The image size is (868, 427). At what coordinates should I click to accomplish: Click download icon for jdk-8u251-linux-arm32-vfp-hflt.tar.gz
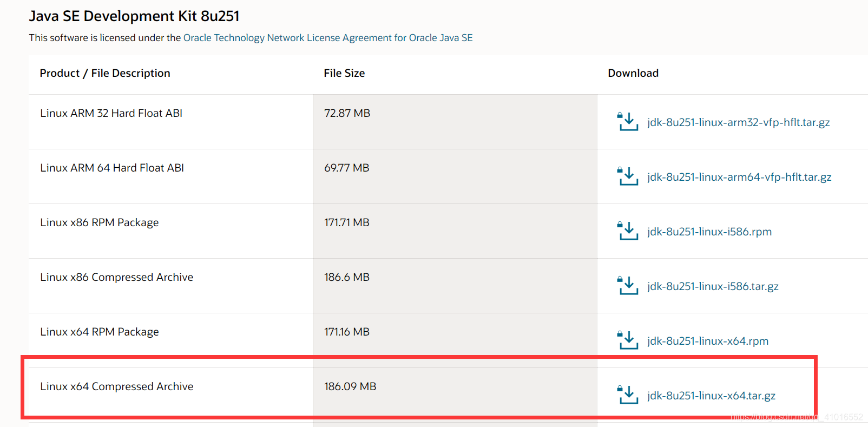click(x=628, y=122)
